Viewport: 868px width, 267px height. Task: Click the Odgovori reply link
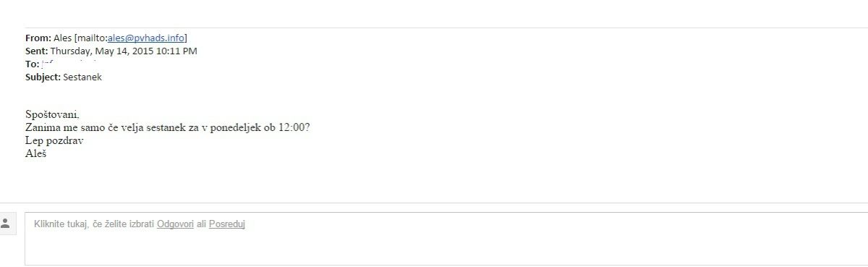point(175,224)
